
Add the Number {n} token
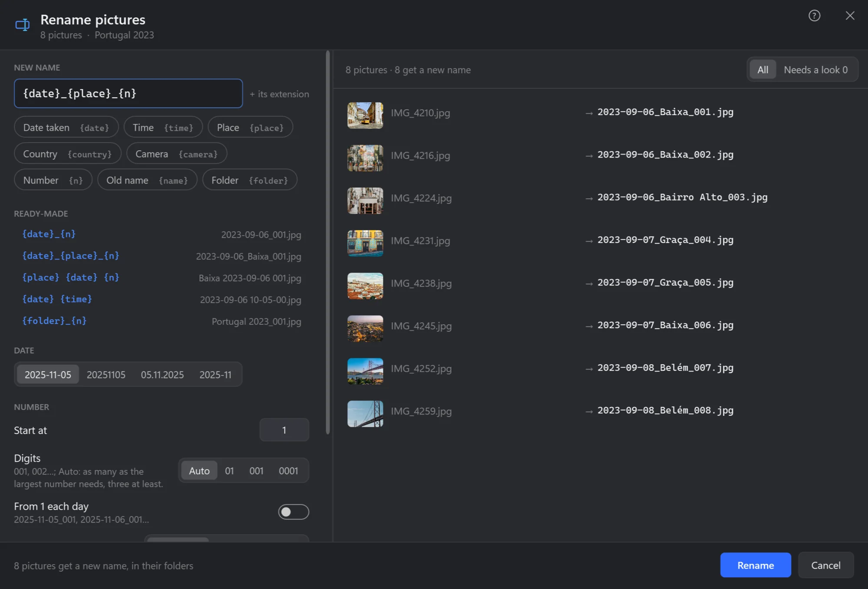53,180
